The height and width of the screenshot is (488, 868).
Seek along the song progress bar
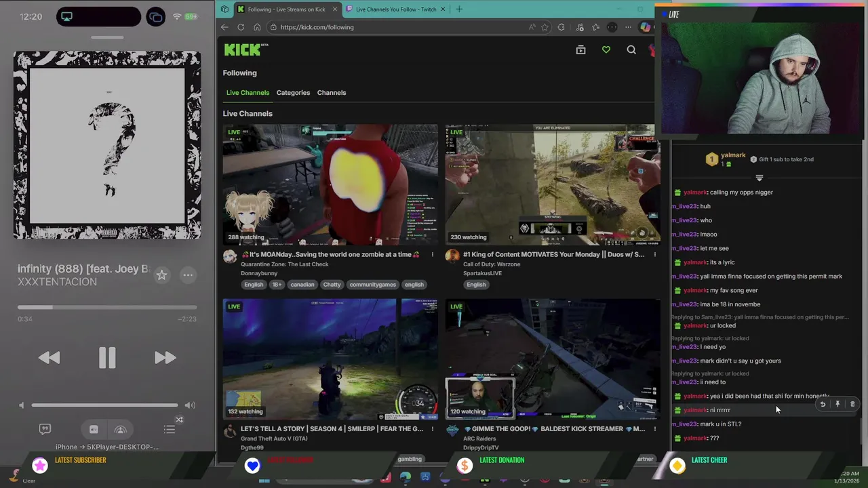click(107, 307)
